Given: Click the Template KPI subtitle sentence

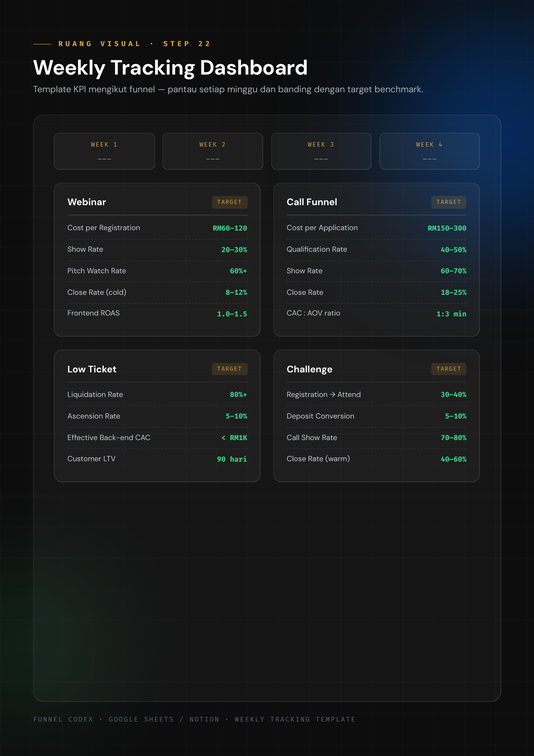Looking at the screenshot, I should tap(228, 89).
